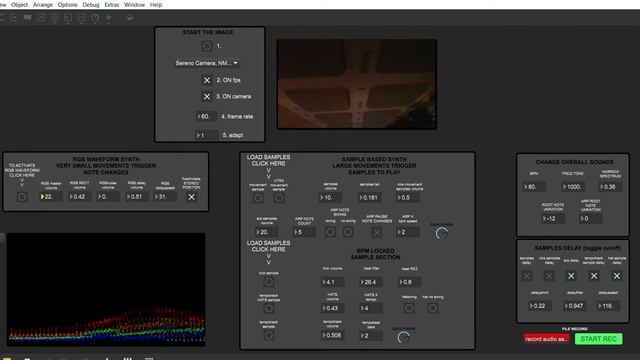640x360 pixels.
Task: Click the red record audio as button
Action: (547, 339)
